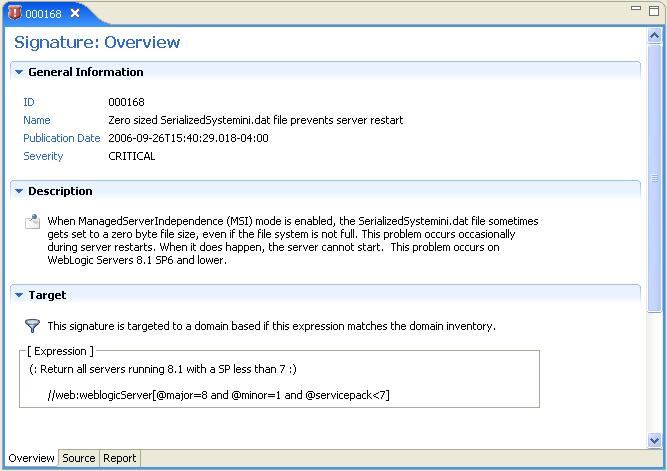Click the '[ Expression ]' group label

click(x=60, y=351)
